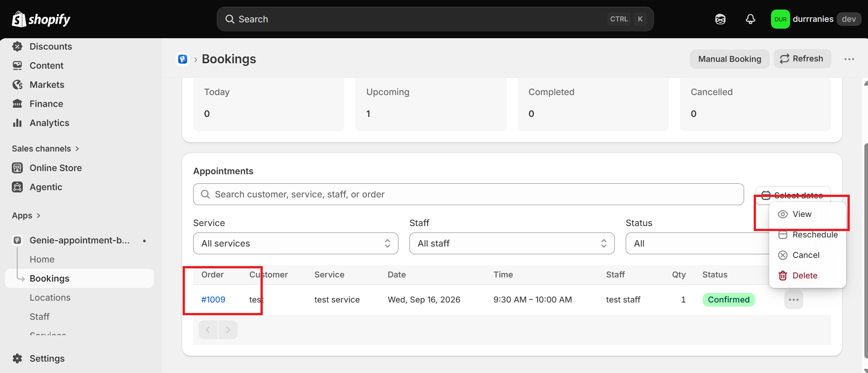Image resolution: width=868 pixels, height=373 pixels.
Task: Go to Markets section
Action: (x=47, y=85)
